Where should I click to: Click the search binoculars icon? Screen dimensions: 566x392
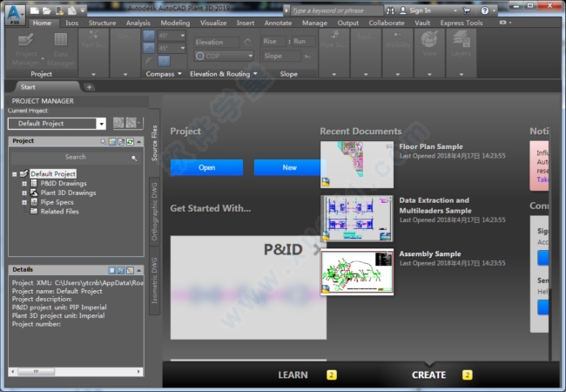pyautogui.click(x=390, y=10)
